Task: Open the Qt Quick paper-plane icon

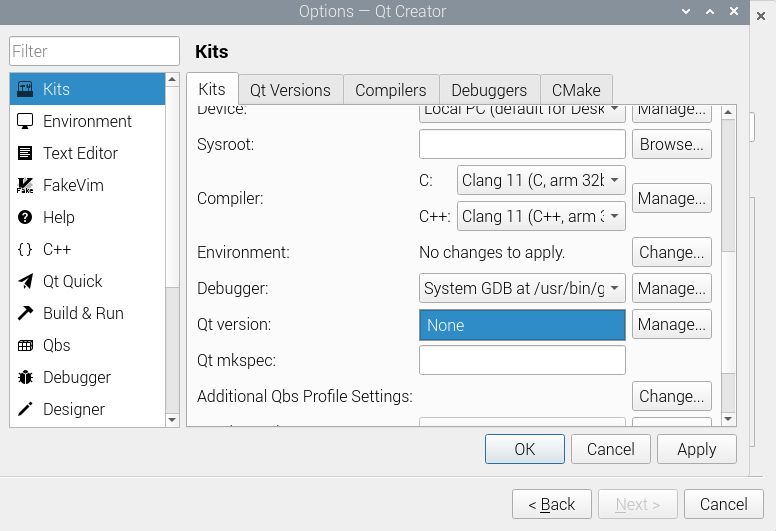Action: coord(25,281)
